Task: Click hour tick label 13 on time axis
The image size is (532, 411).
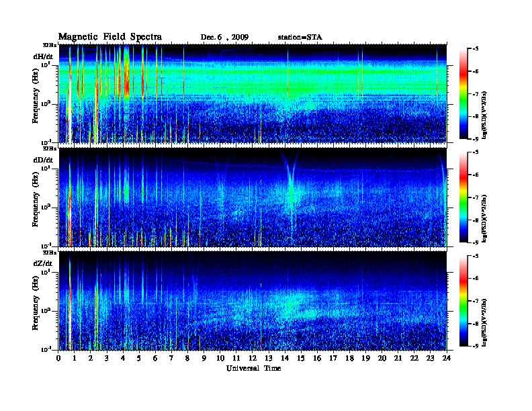Action: [269, 359]
